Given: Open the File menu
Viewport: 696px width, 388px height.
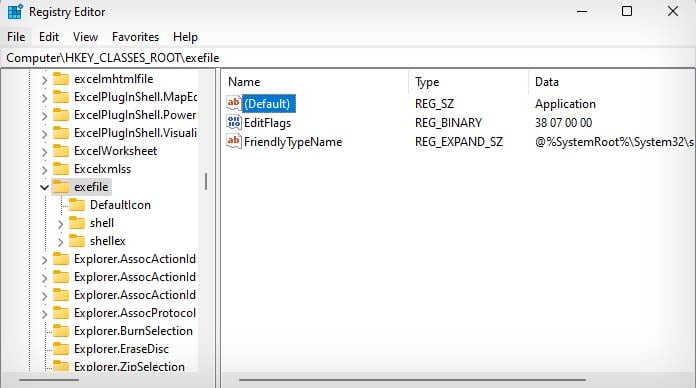Looking at the screenshot, I should point(16,37).
